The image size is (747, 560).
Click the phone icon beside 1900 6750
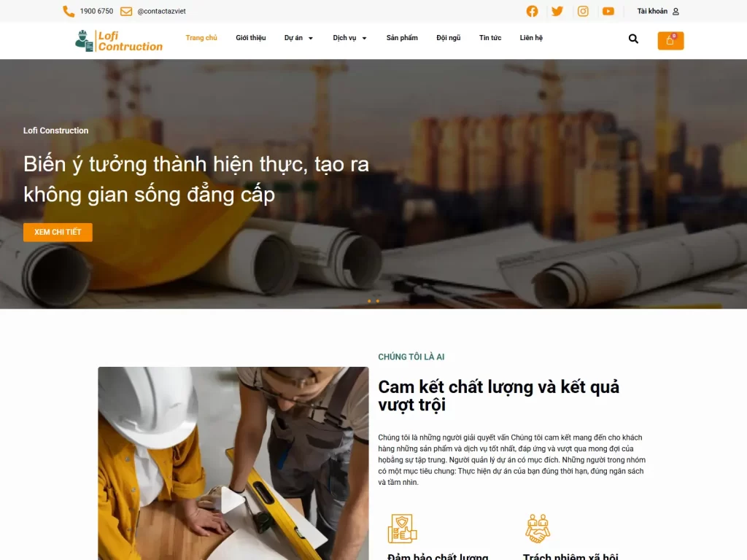[x=69, y=12]
